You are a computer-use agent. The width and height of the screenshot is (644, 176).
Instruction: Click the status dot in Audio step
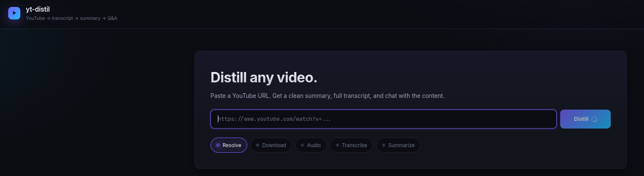click(303, 145)
